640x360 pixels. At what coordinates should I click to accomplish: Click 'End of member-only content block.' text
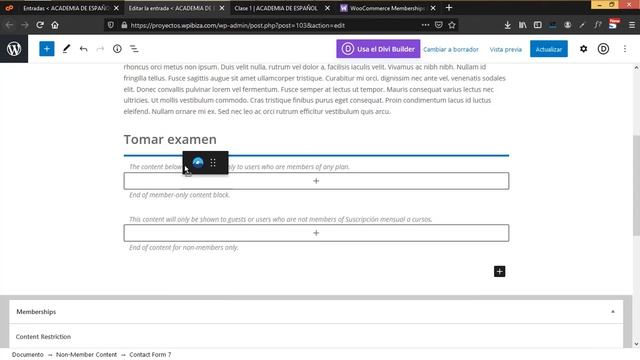[179, 195]
